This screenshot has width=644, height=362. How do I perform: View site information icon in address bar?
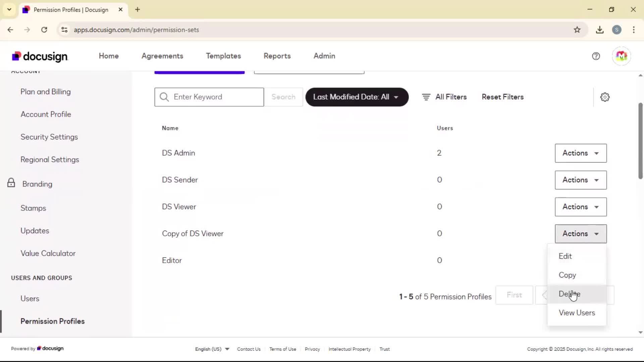[64, 30]
